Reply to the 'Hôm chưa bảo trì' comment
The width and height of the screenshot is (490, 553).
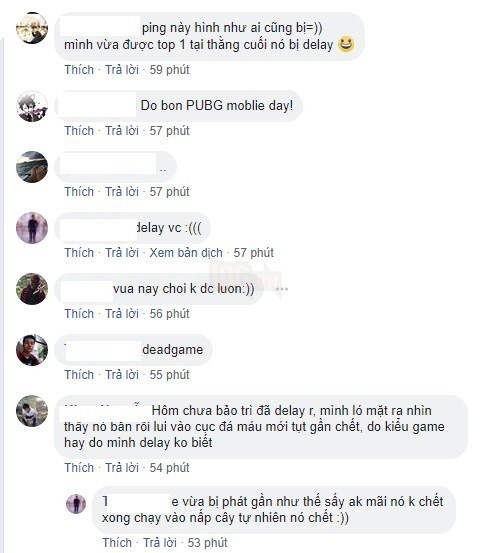point(122,468)
